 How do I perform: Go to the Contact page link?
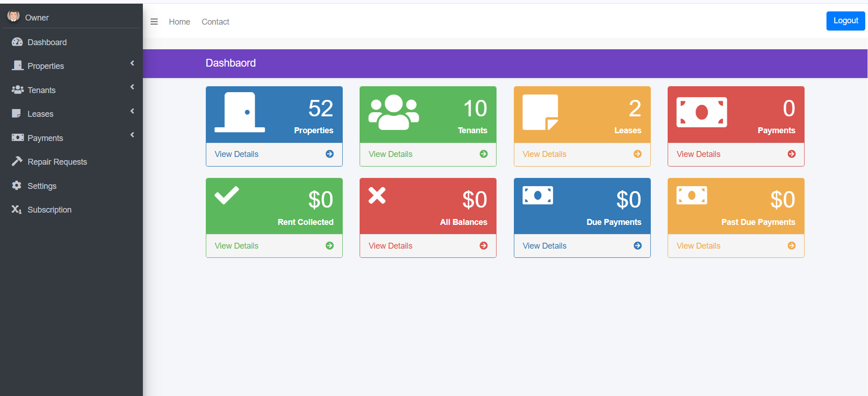[215, 22]
